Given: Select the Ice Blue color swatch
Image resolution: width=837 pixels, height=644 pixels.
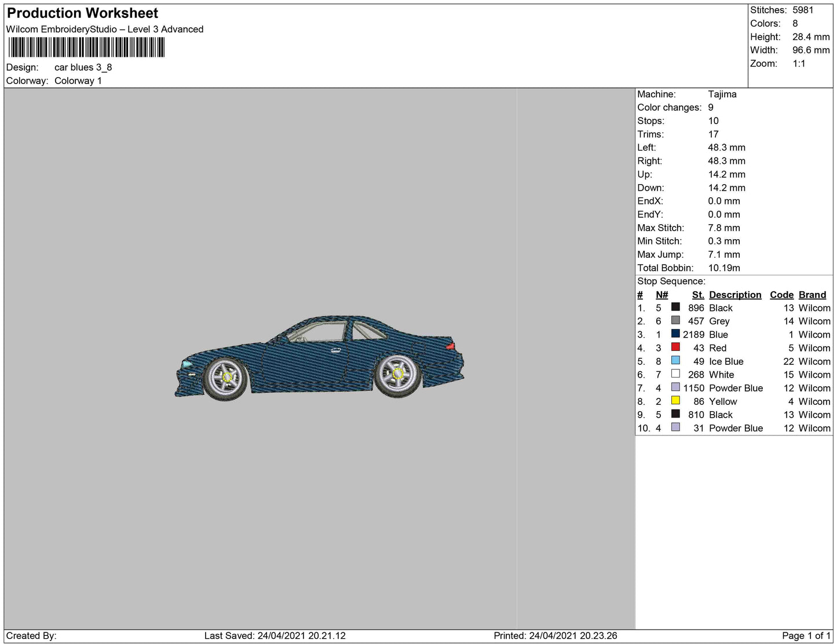Looking at the screenshot, I should pyautogui.click(x=675, y=360).
